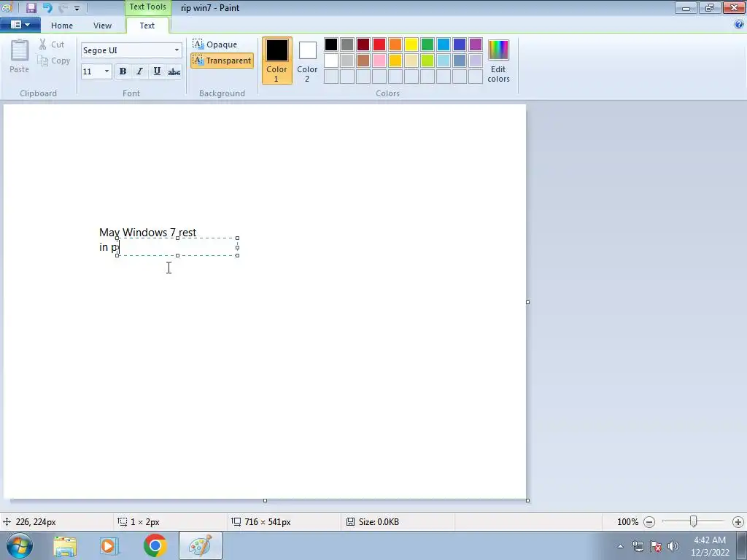
Task: Undo the last action via toolbar arrow
Action: point(47,7)
